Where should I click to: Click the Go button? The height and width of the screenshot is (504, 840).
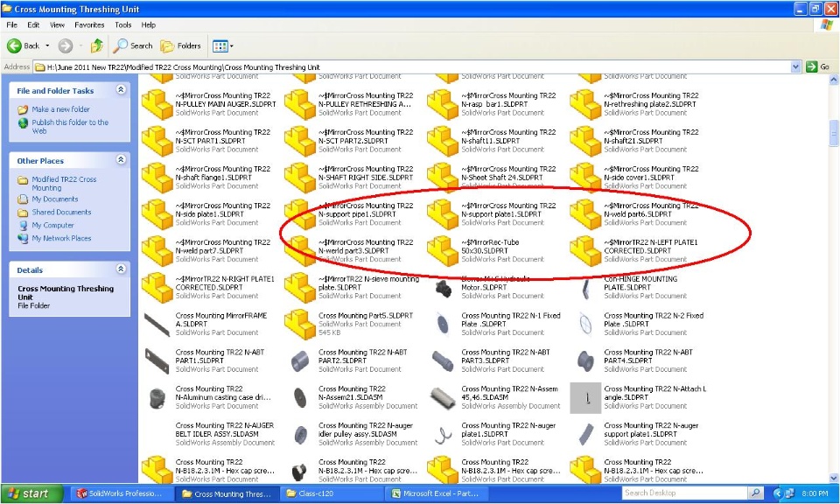(819, 67)
